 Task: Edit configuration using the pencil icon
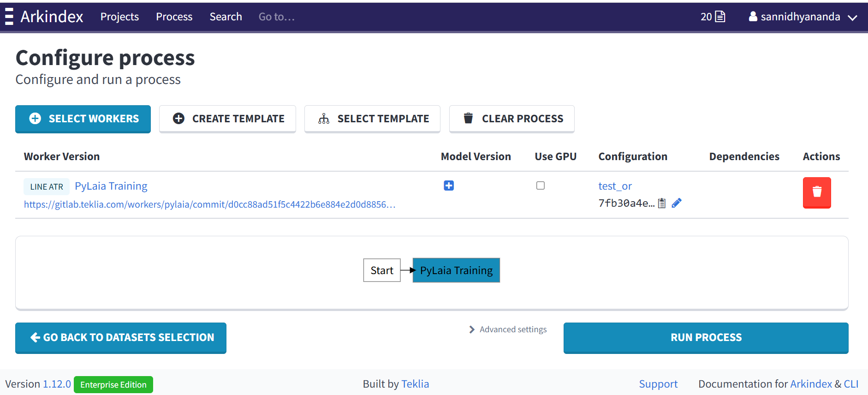coord(677,203)
